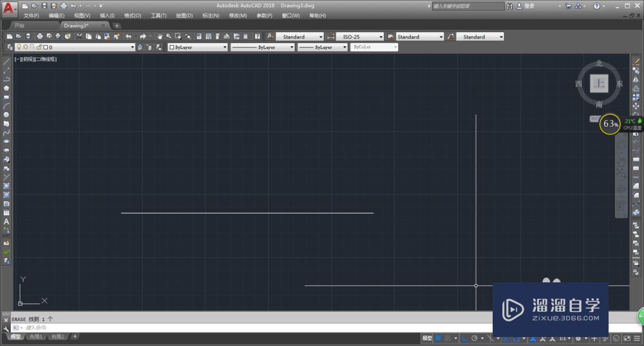Open the ByLayer lineweight dropdown
The image size is (644, 346).
323,47
